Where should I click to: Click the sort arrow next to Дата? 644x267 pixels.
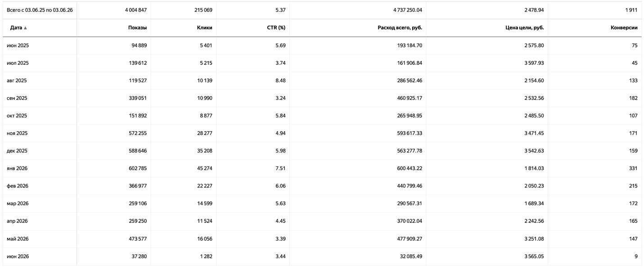pyautogui.click(x=25, y=28)
